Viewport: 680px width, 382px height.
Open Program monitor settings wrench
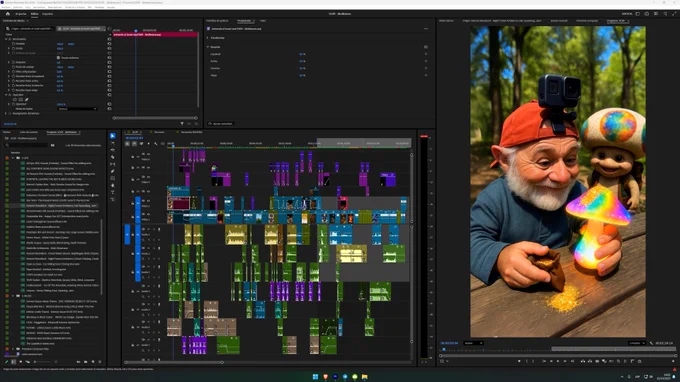click(x=651, y=343)
